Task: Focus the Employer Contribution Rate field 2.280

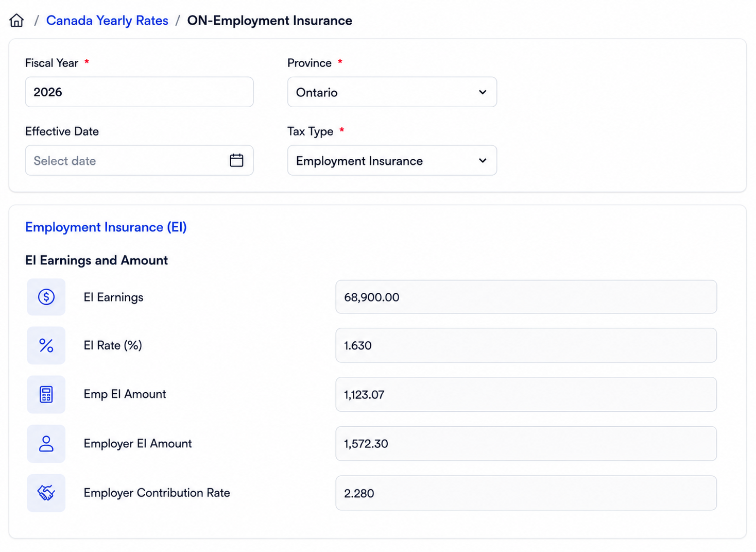Action: [x=526, y=493]
